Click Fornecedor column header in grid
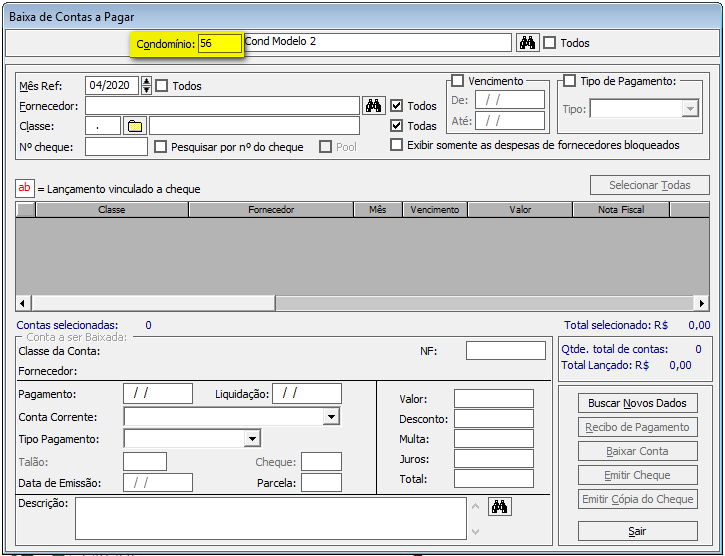 click(270, 210)
